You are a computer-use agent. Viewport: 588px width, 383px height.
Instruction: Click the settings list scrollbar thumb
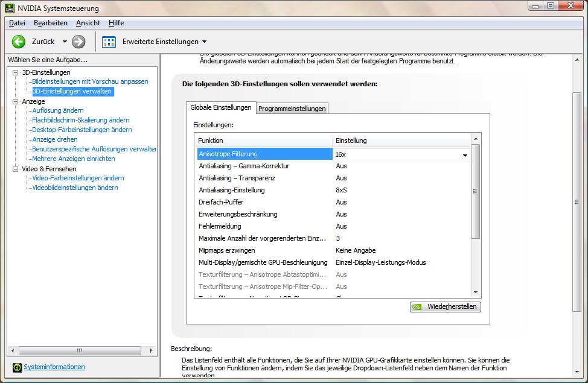point(476,192)
